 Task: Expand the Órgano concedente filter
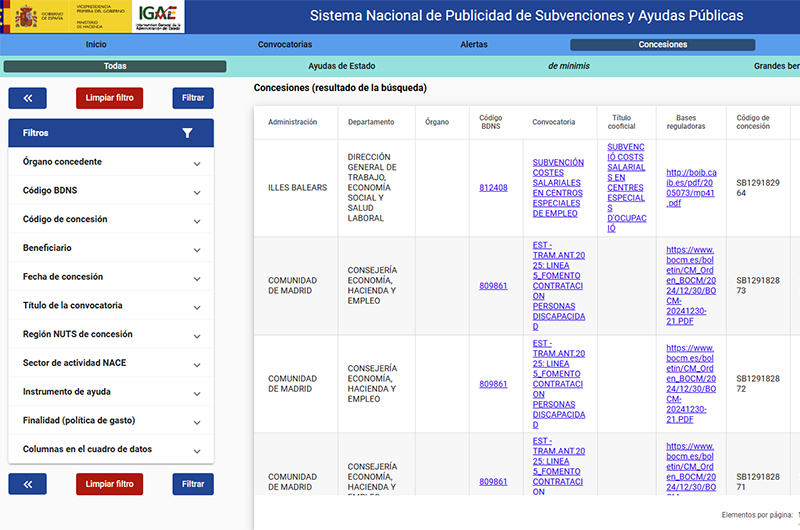click(111, 162)
